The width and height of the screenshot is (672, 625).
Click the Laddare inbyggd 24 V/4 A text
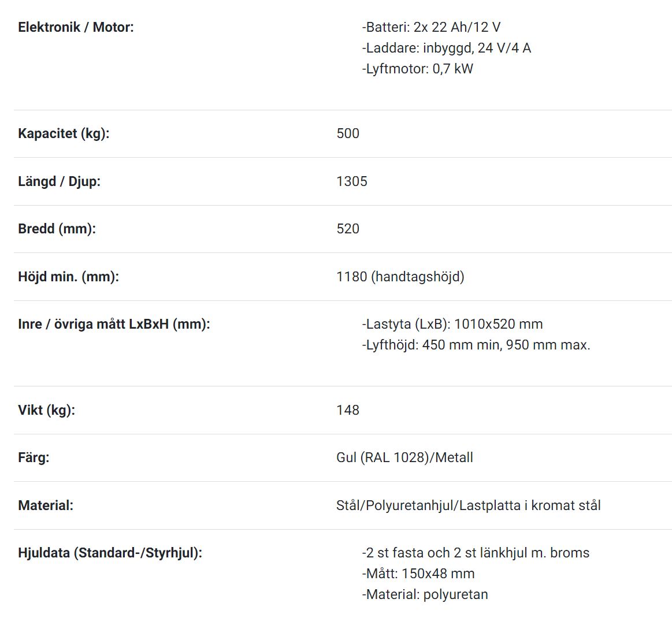(447, 48)
